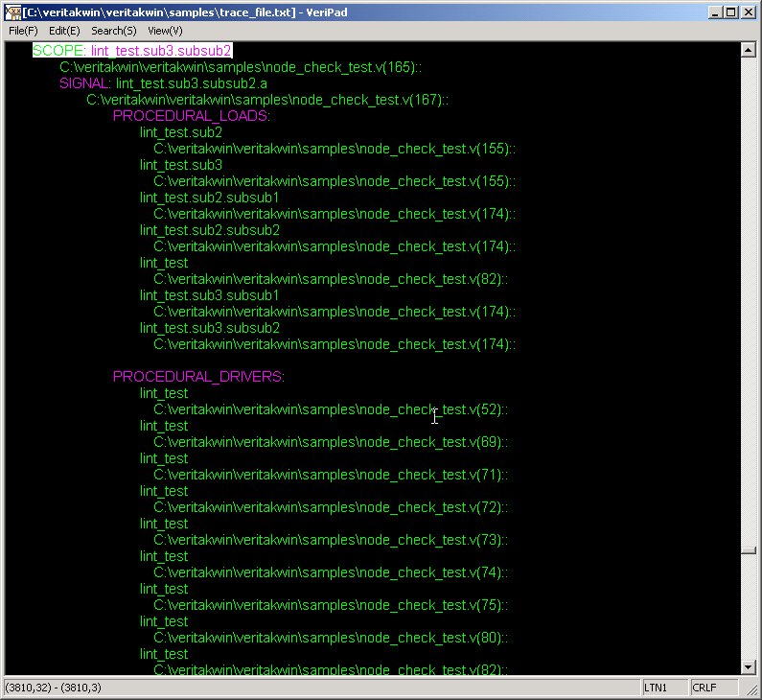Click the node_check_test.v(69) path line
The image size is (762, 700).
pos(331,442)
